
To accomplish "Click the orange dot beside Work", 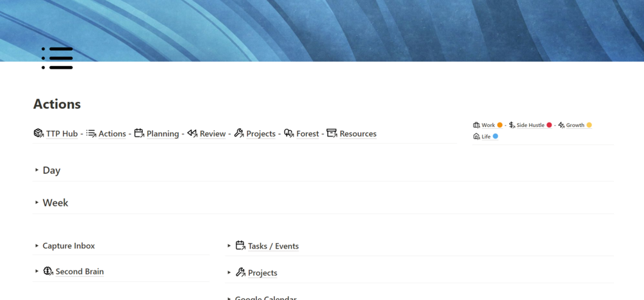I will [500, 125].
